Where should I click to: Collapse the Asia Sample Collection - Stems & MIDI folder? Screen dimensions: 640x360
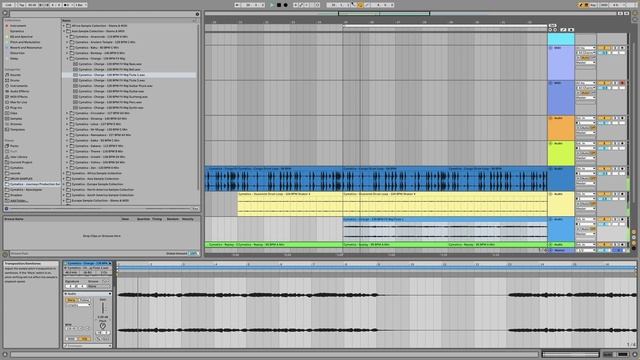tap(64, 31)
